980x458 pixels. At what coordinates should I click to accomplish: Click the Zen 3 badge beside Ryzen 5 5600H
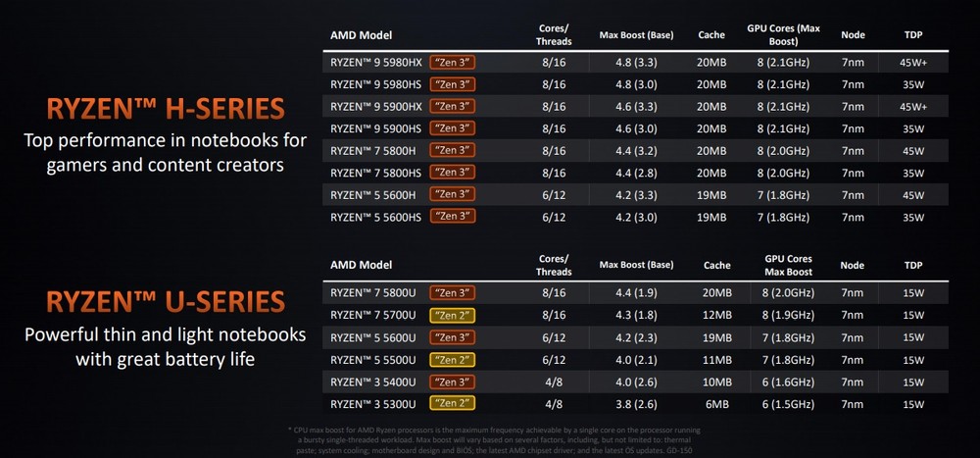(453, 193)
